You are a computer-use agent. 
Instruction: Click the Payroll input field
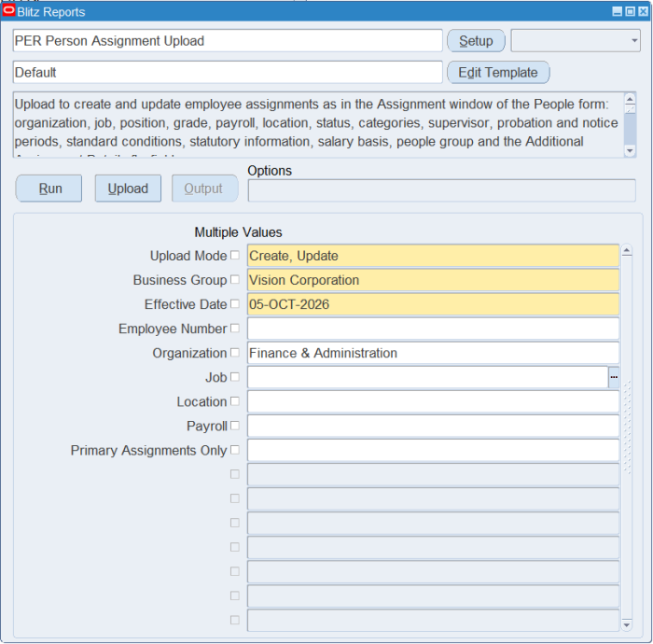tap(433, 426)
